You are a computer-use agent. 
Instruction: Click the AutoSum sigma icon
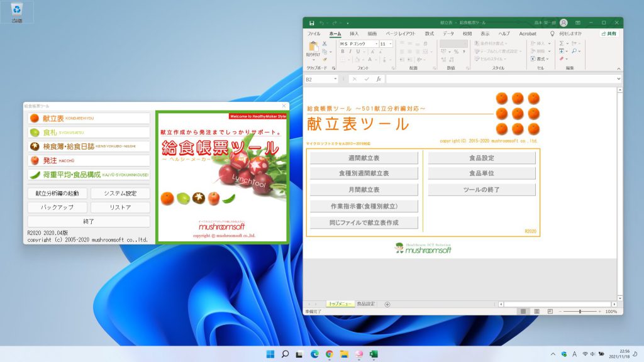[x=562, y=43]
